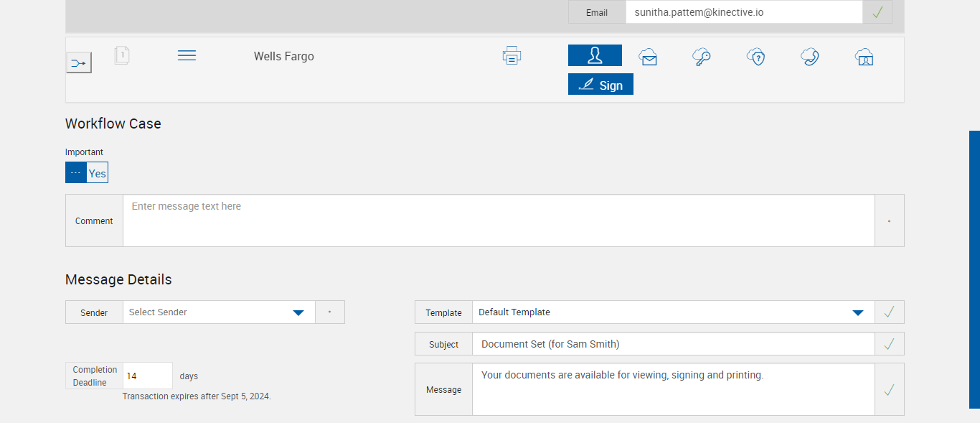Viewport: 980px width, 423px height.
Task: Click the blue vertical scrollbar
Action: (974, 269)
